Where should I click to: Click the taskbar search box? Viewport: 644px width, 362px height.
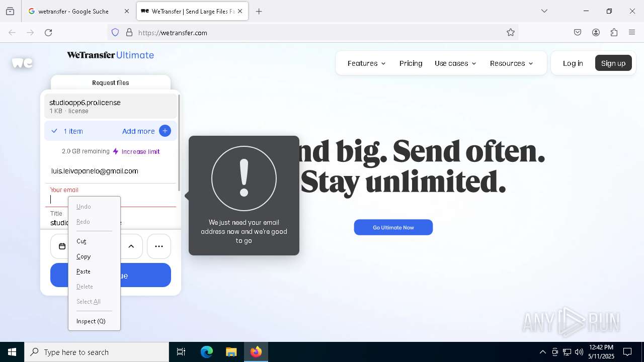coord(97,352)
